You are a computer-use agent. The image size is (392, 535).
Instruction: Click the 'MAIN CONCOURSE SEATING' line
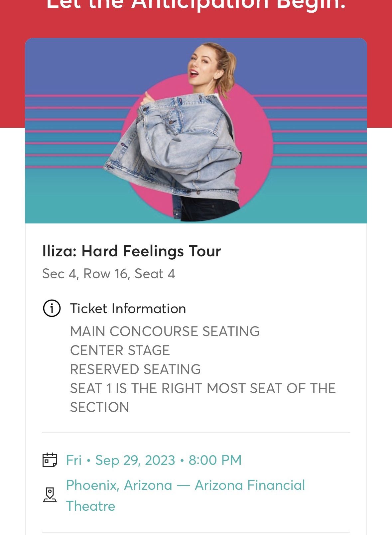click(x=165, y=331)
